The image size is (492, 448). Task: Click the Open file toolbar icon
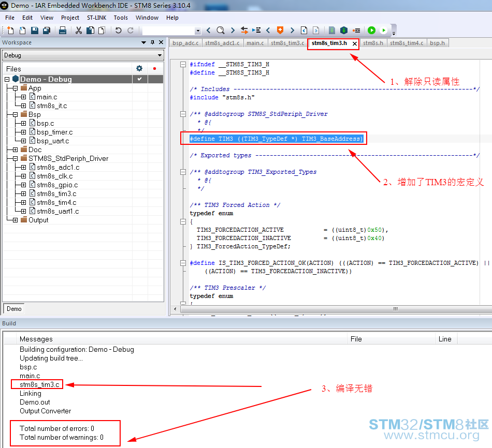(x=22, y=30)
